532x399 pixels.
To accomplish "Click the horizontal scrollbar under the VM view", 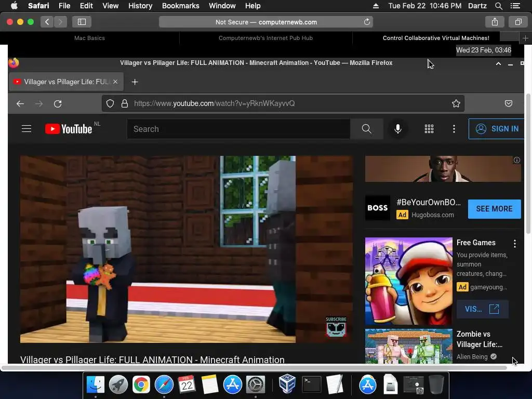I will click(254, 368).
